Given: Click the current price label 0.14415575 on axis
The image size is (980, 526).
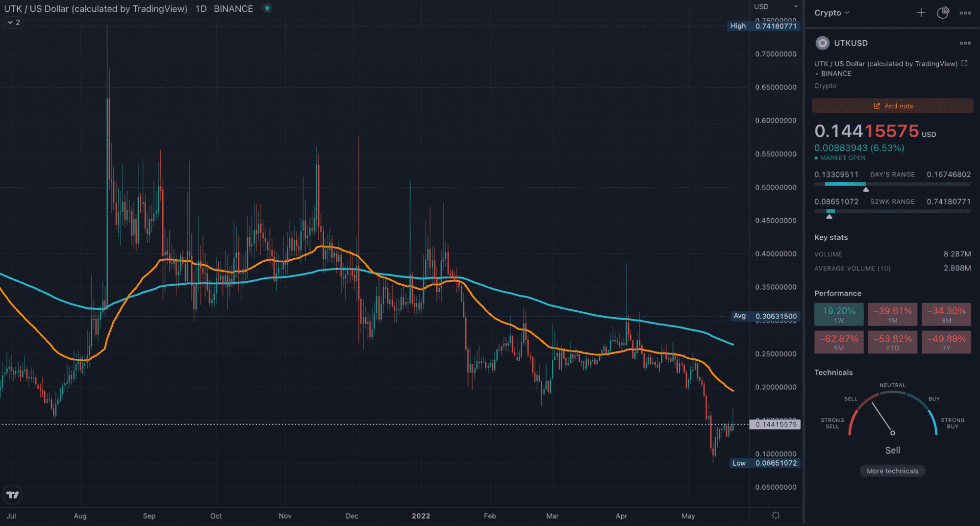Looking at the screenshot, I should tap(776, 425).
